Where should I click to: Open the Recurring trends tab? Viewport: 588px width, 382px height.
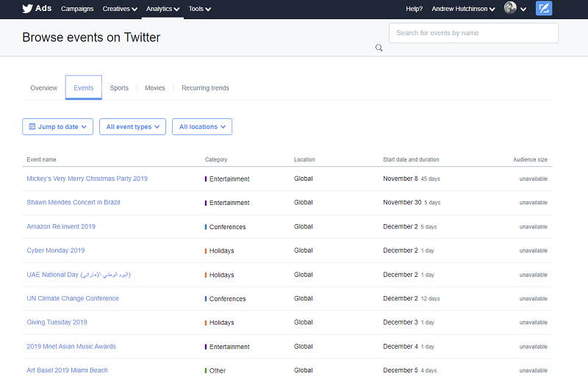pos(206,87)
